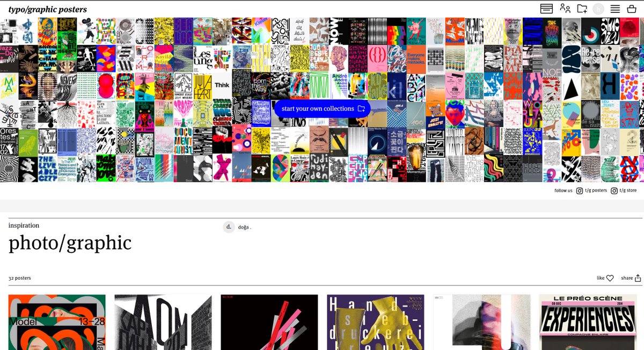644x350 pixels.
Task: Click the heart icon next to like
Action: pyautogui.click(x=610, y=278)
